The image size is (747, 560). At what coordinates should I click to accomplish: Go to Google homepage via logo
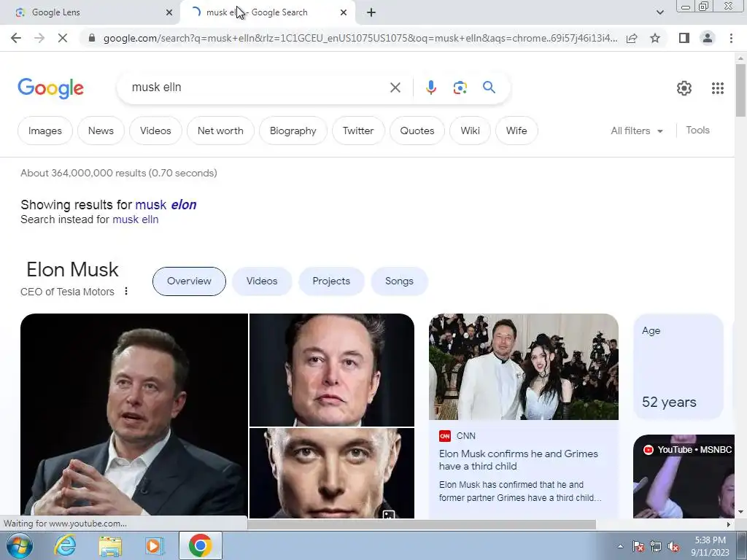[50, 88]
